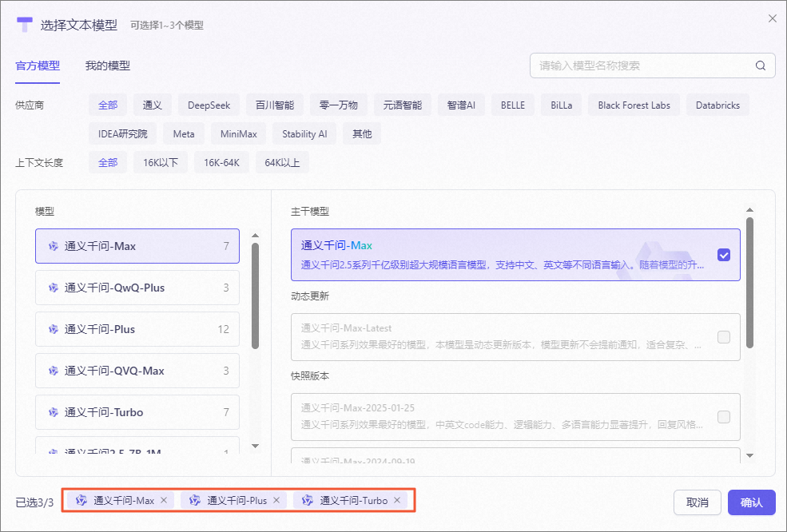This screenshot has width=787, height=532.
Task: Remove 通义千问-Plus from selected tags
Action: coord(276,500)
